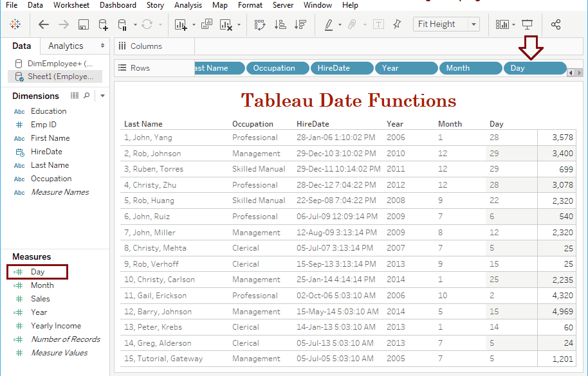Open the Dimensions panel options menu arrow
Image resolution: width=588 pixels, height=376 pixels.
point(102,94)
